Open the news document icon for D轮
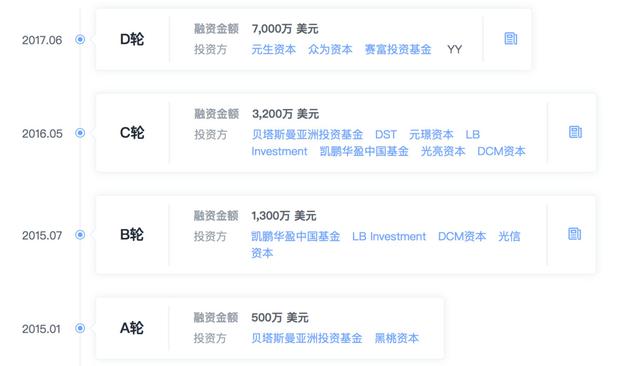This screenshot has width=630, height=366. pyautogui.click(x=511, y=39)
